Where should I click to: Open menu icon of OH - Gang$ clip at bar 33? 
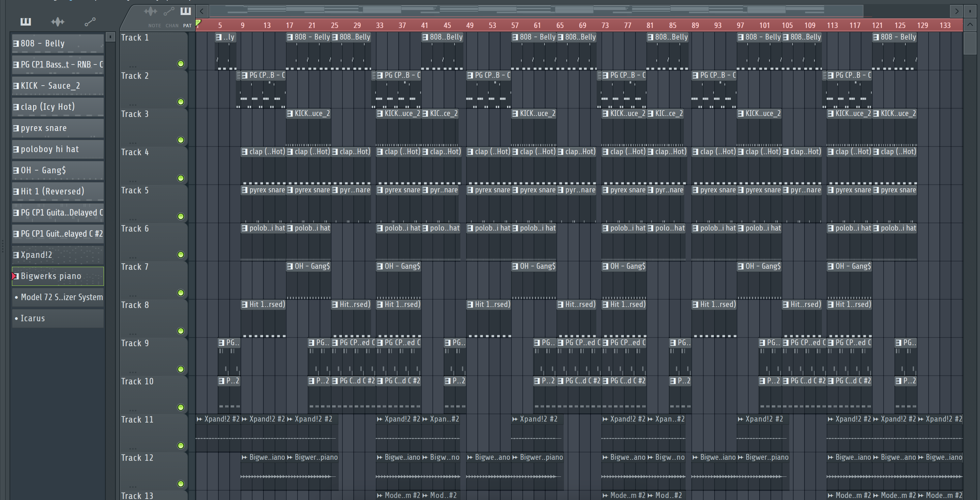click(380, 266)
